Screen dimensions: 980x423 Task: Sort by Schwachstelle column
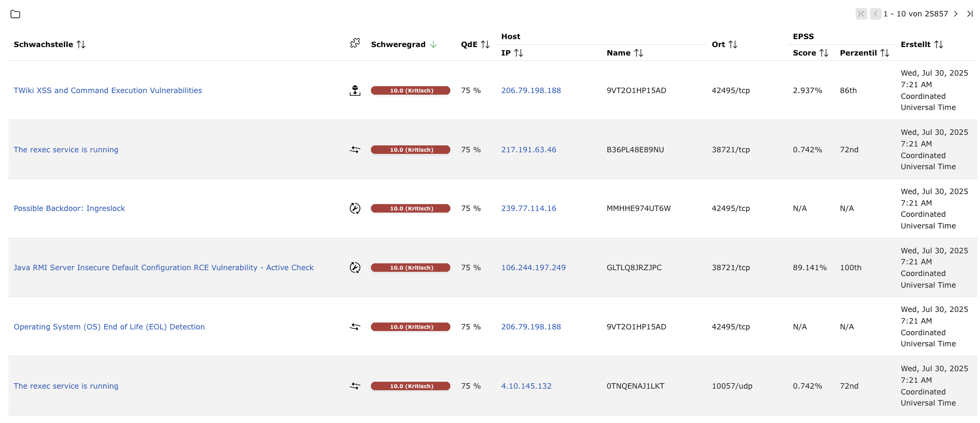click(81, 45)
